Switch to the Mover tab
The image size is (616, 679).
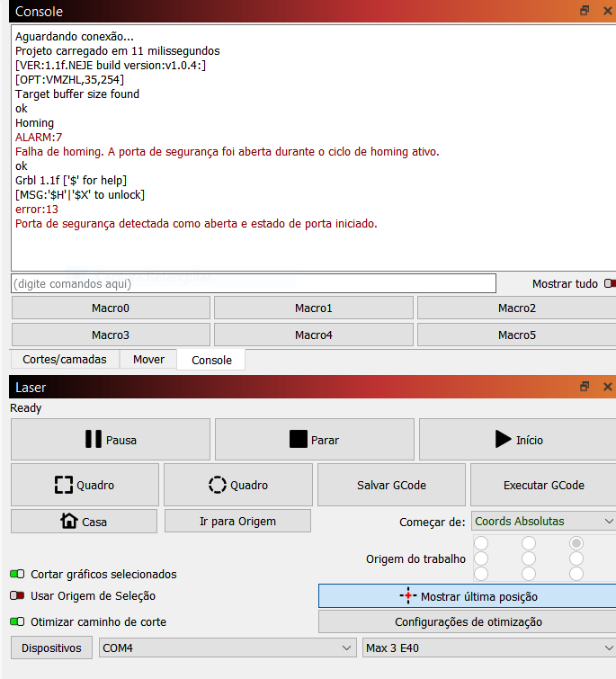point(148,360)
